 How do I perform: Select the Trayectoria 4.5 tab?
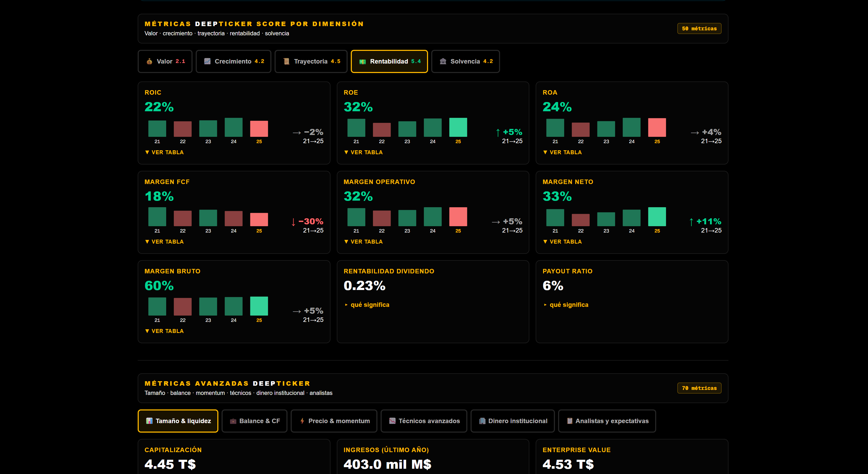(x=311, y=61)
